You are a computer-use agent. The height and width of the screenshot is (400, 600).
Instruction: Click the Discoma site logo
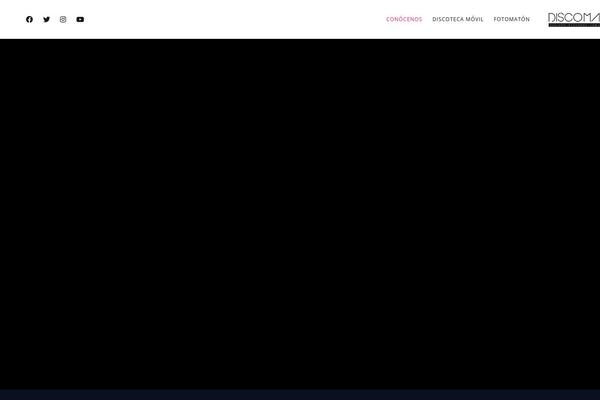tap(574, 19)
